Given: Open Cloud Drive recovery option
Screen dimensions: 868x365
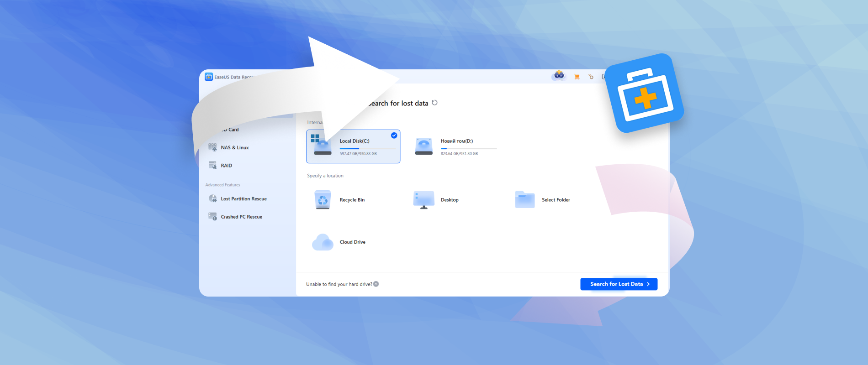Looking at the screenshot, I should 353,242.
